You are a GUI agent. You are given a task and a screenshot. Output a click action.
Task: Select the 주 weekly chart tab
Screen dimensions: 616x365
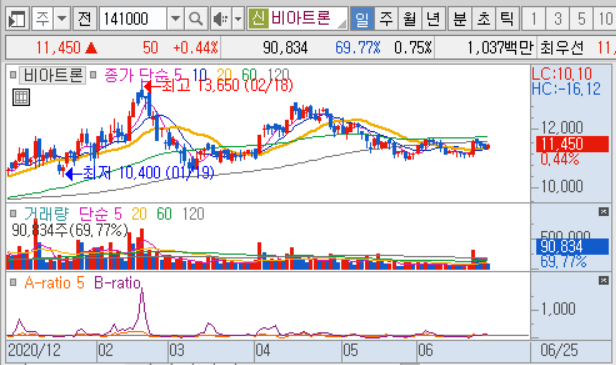click(x=386, y=18)
